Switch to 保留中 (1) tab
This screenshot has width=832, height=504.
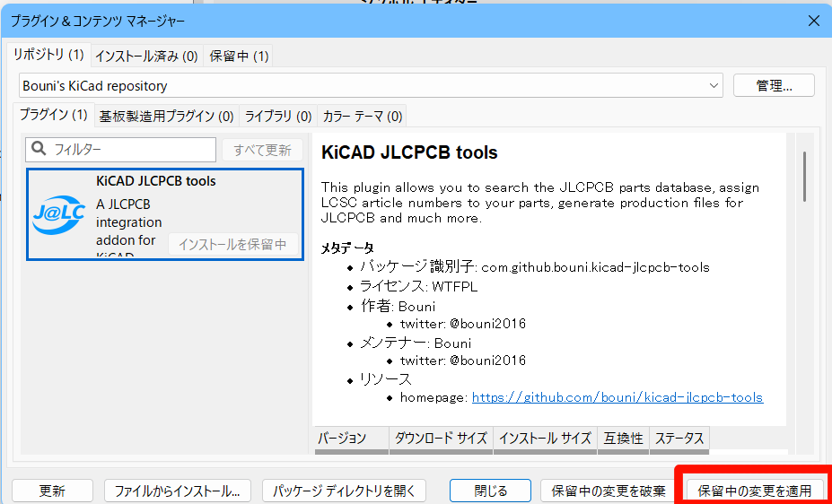[239, 56]
